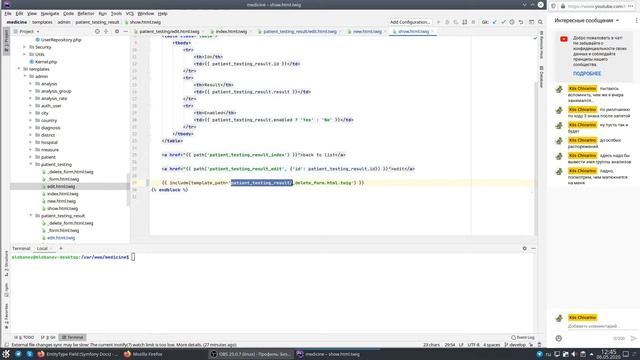
Task: Open Git show history clock icon
Action: coord(512,22)
